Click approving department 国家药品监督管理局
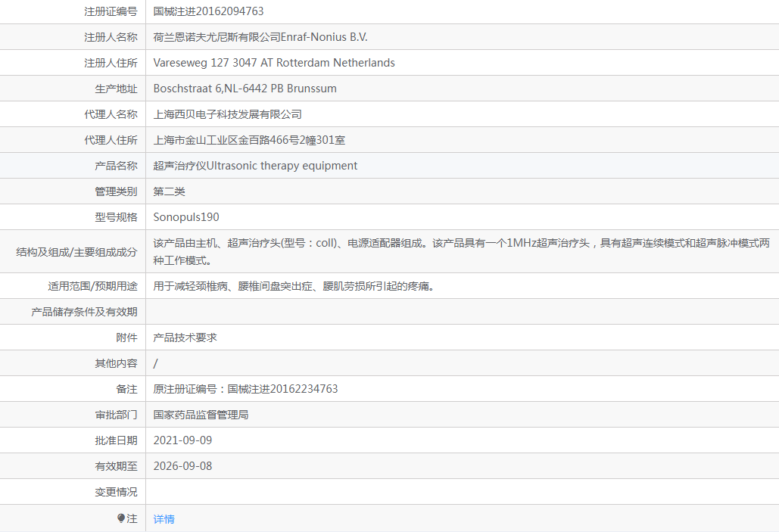The height and width of the screenshot is (532, 779). point(201,415)
